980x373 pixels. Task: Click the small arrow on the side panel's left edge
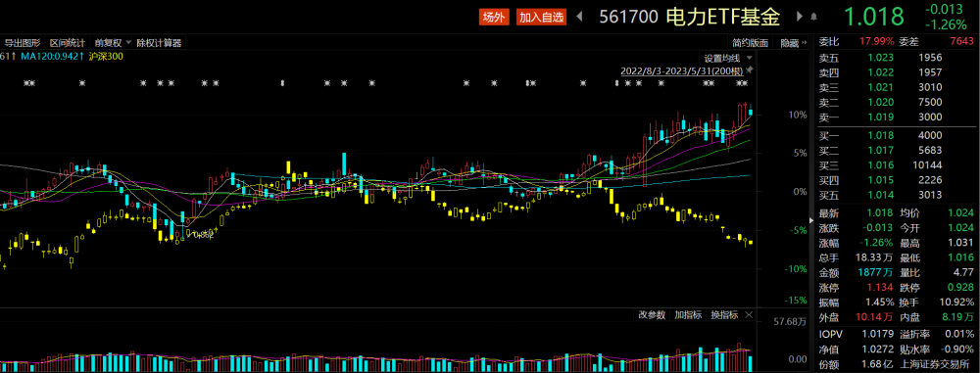tap(811, 220)
